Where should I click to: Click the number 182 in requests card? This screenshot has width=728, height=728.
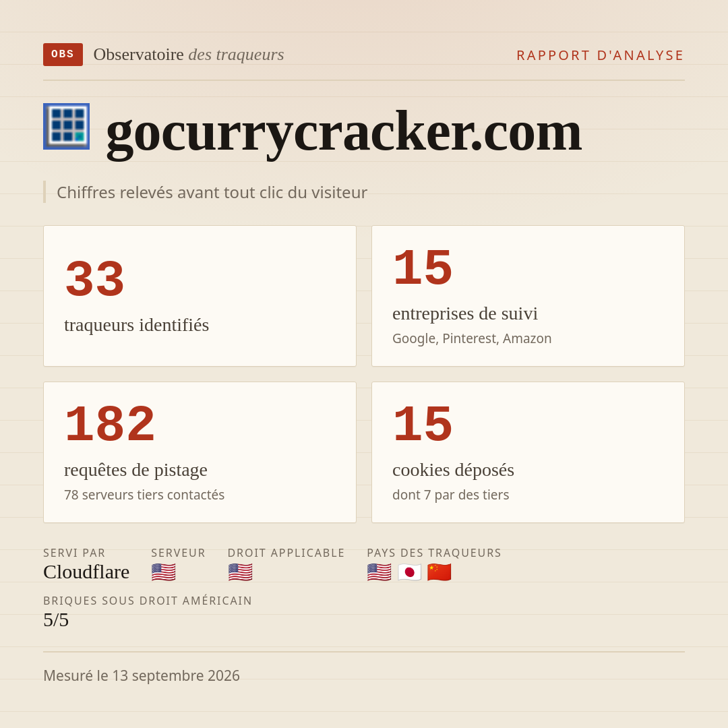click(110, 424)
